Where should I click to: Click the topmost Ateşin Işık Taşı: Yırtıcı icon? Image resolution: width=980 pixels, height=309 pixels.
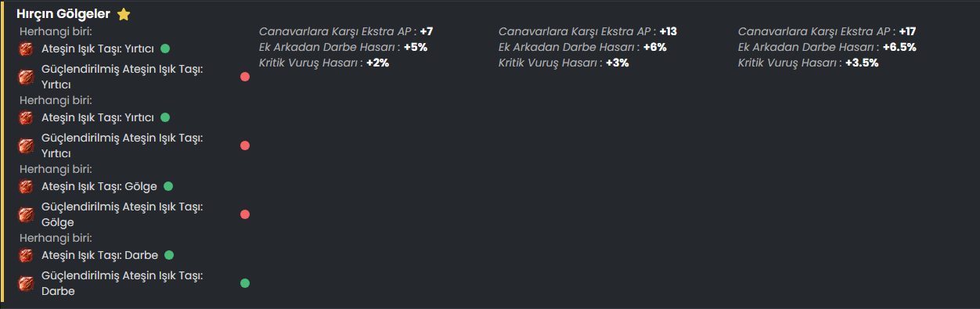coord(27,49)
